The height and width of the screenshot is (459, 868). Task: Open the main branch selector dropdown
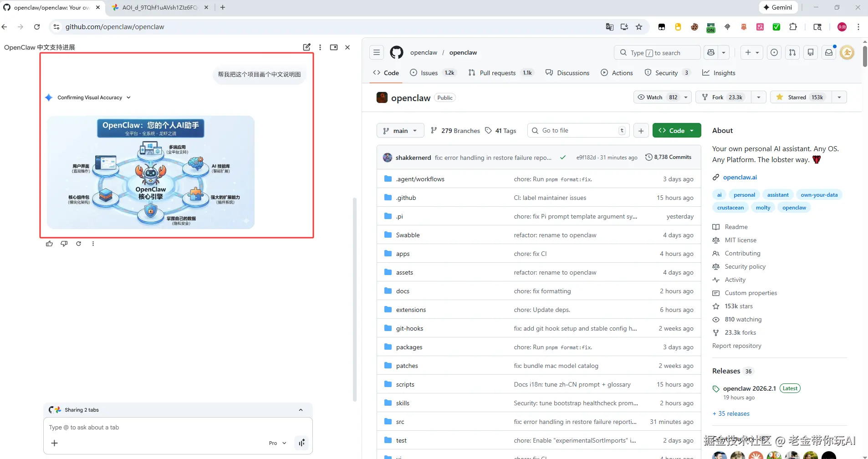(400, 131)
